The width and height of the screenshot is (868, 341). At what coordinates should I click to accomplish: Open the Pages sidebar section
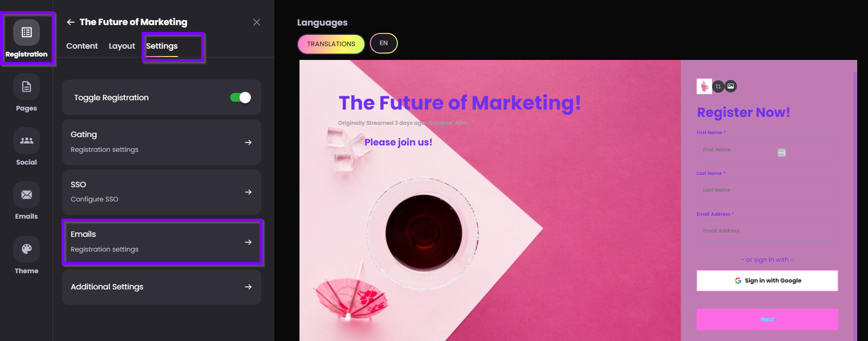tap(27, 93)
